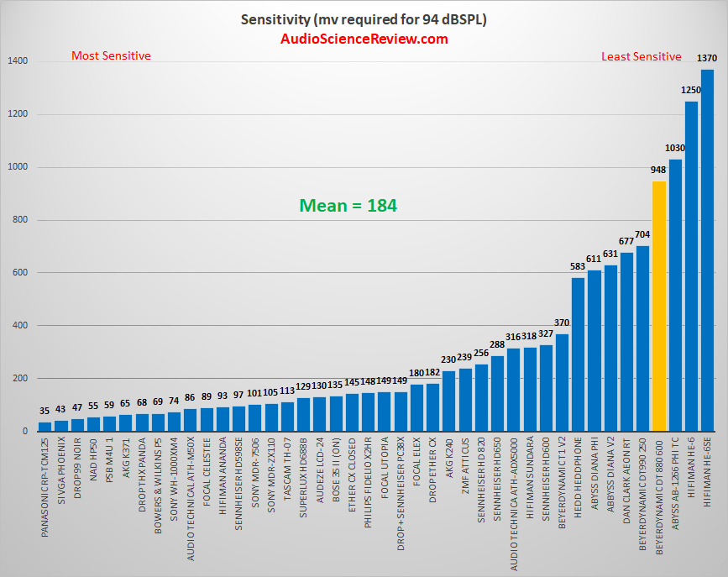Click the '1400' y-axis tick label

pos(18,60)
